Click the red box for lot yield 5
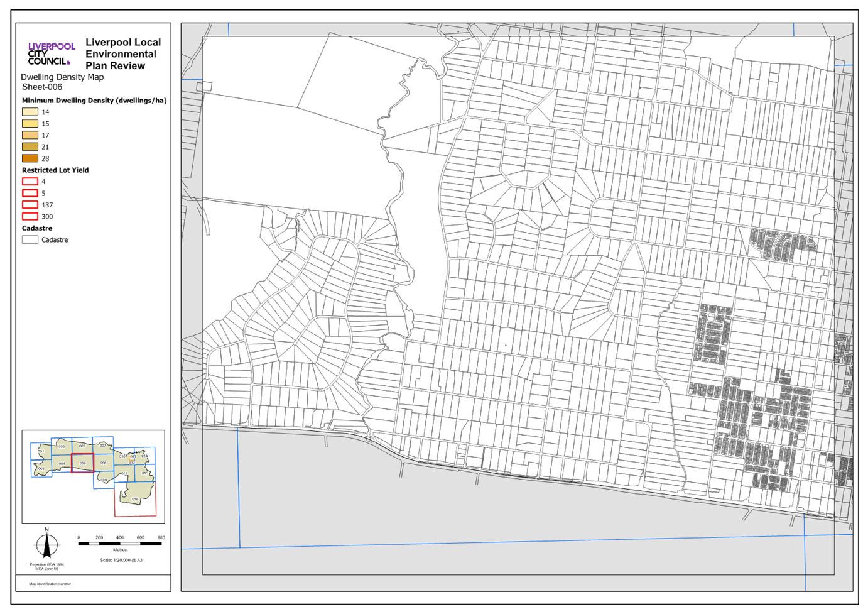Screen dimensions: 868x614 click(x=30, y=193)
